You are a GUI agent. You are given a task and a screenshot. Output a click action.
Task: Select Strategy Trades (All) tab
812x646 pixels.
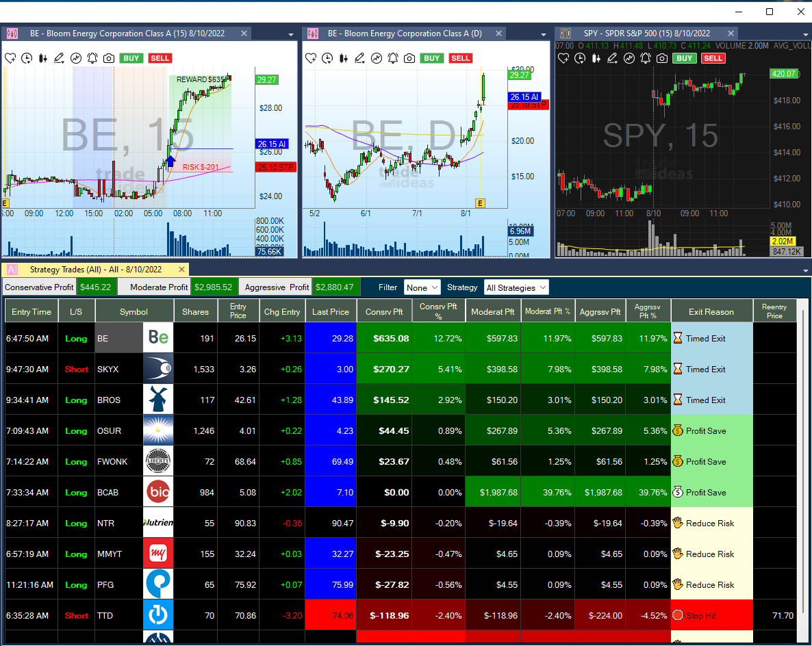(x=95, y=270)
